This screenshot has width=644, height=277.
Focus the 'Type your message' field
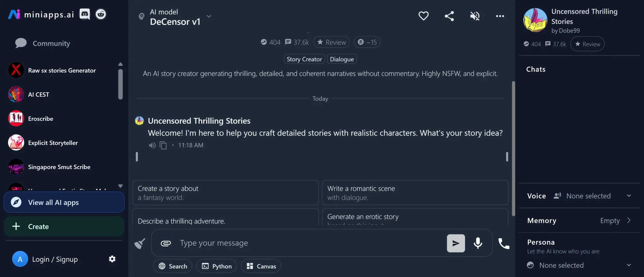coord(311,243)
